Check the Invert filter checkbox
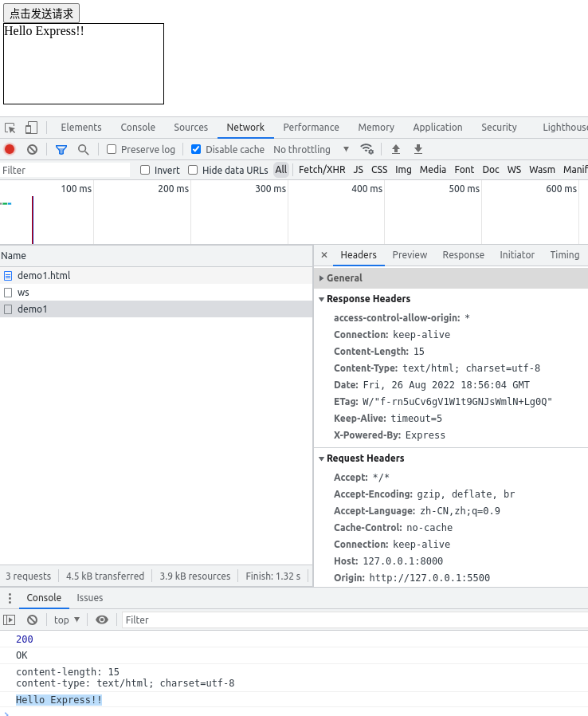 pos(145,170)
